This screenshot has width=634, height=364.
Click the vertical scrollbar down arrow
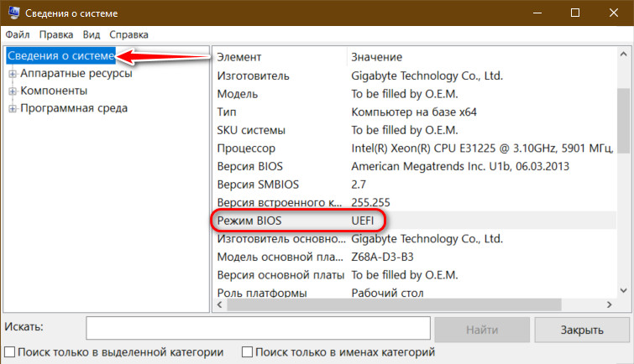623,290
